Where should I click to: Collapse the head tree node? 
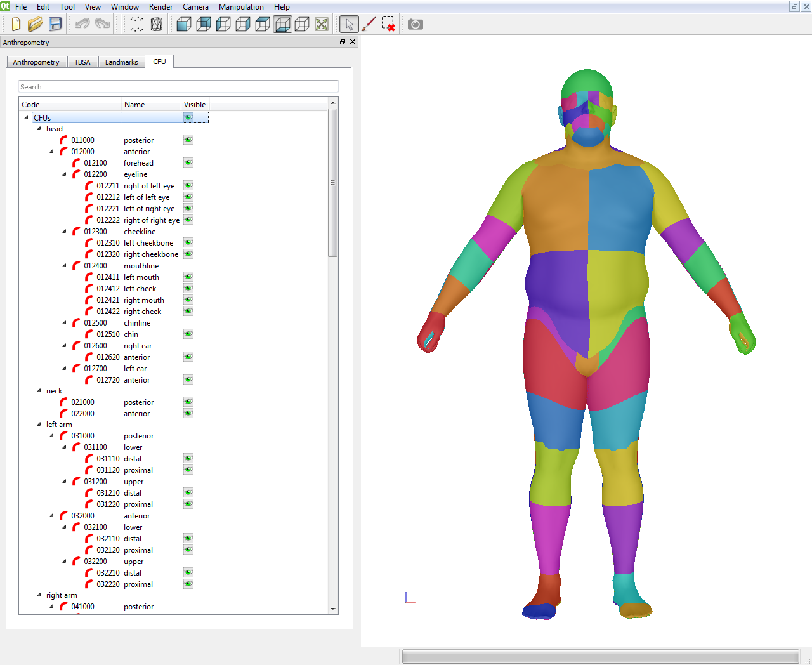[x=39, y=128]
